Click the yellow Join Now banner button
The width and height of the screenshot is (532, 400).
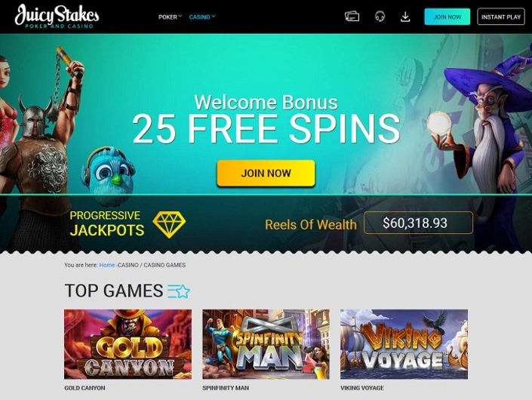point(266,173)
